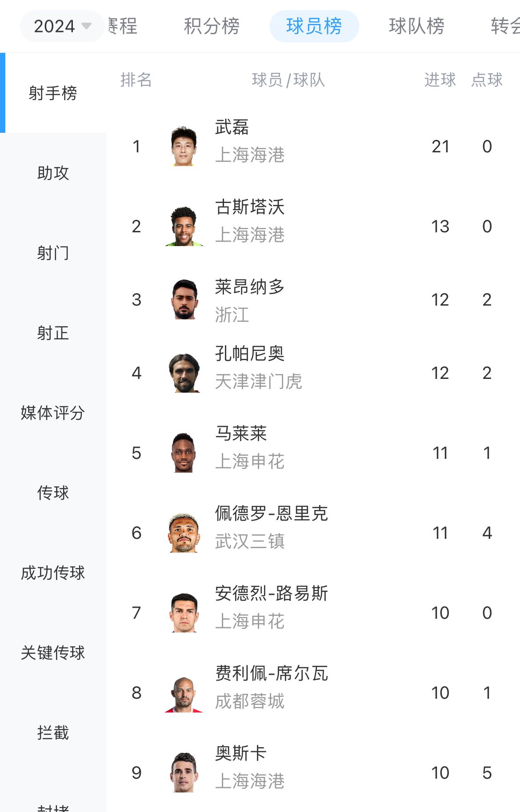Click 莱昂纳多's player photo

pos(184,299)
